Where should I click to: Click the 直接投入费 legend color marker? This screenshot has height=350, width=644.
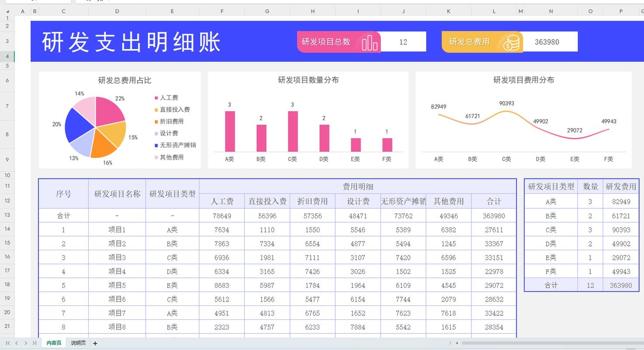click(156, 110)
